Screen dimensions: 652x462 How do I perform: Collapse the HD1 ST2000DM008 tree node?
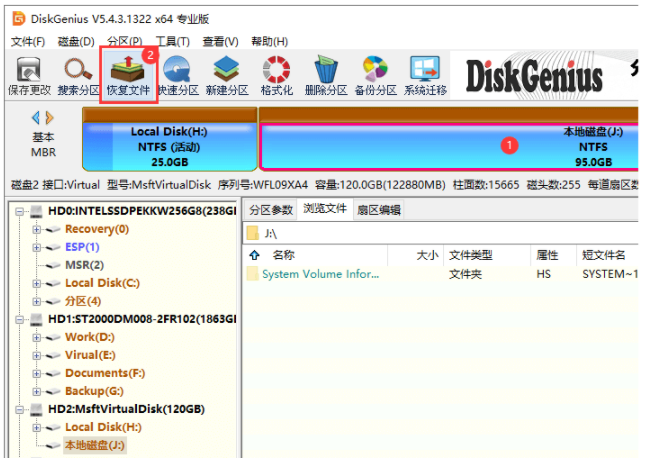19,319
